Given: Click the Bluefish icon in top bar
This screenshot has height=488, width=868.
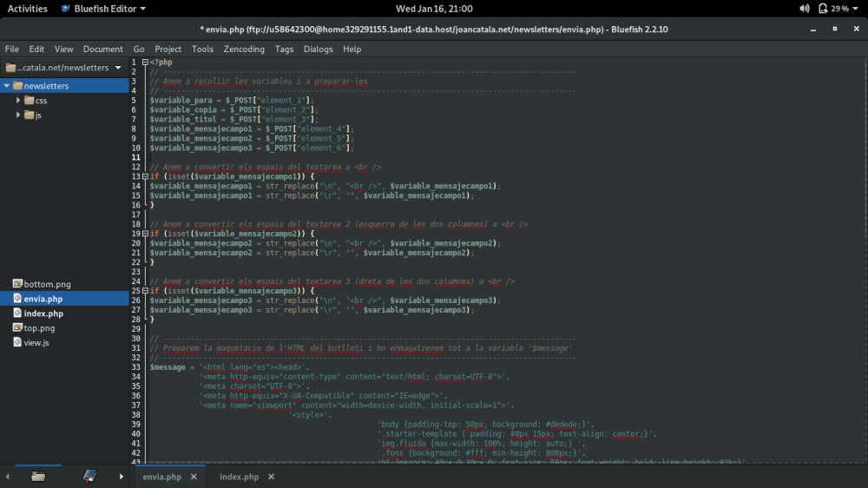Looking at the screenshot, I should tap(66, 9).
